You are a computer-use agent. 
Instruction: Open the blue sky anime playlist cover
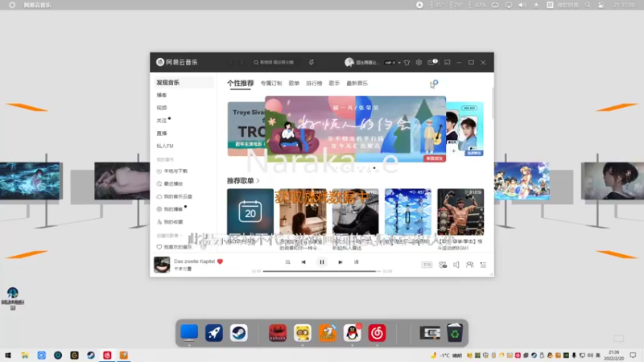(408, 212)
